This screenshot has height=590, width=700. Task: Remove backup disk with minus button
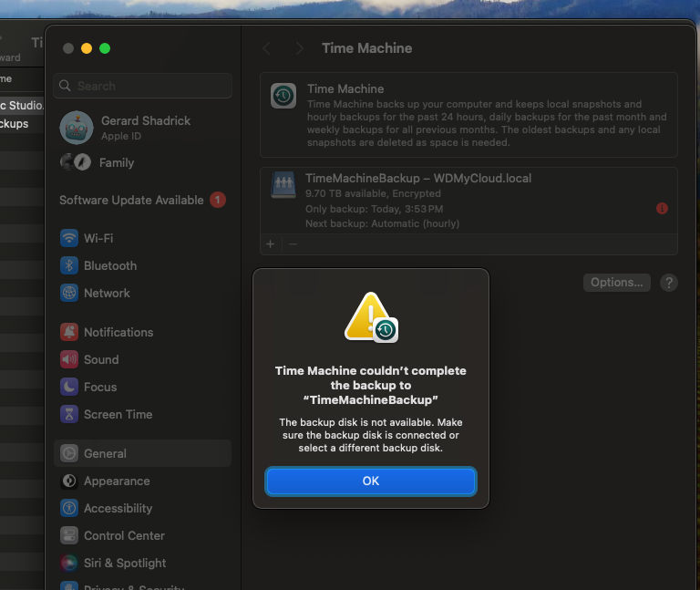pyautogui.click(x=293, y=243)
